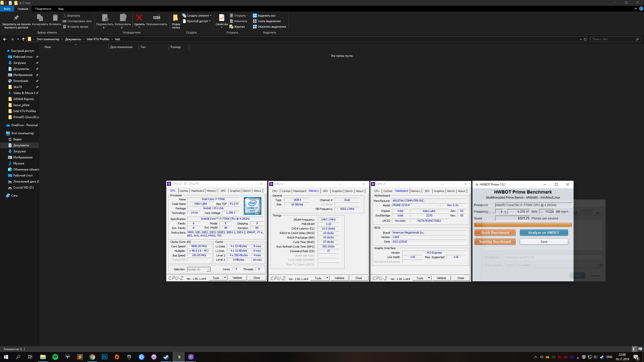The height and width of the screenshot is (362, 644).
Task: Open Epic Games from taskbar
Action: point(129,357)
